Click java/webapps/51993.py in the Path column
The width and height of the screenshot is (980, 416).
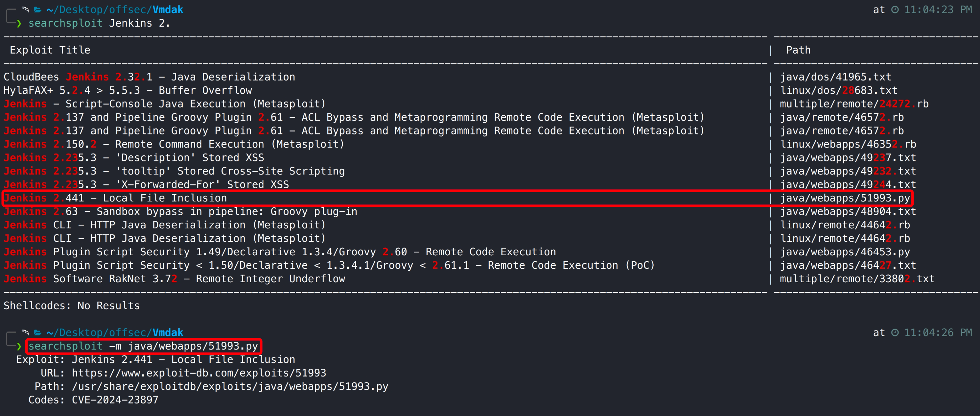coord(845,198)
